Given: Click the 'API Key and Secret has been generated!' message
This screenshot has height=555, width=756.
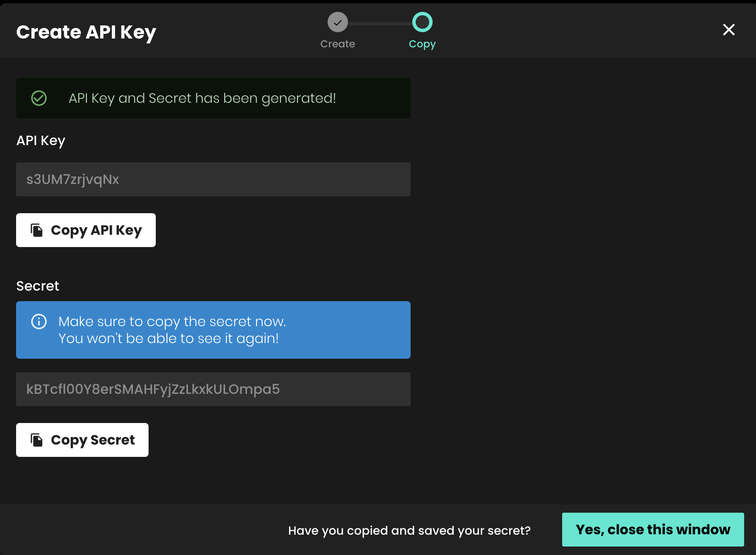Looking at the screenshot, I should click(202, 98).
